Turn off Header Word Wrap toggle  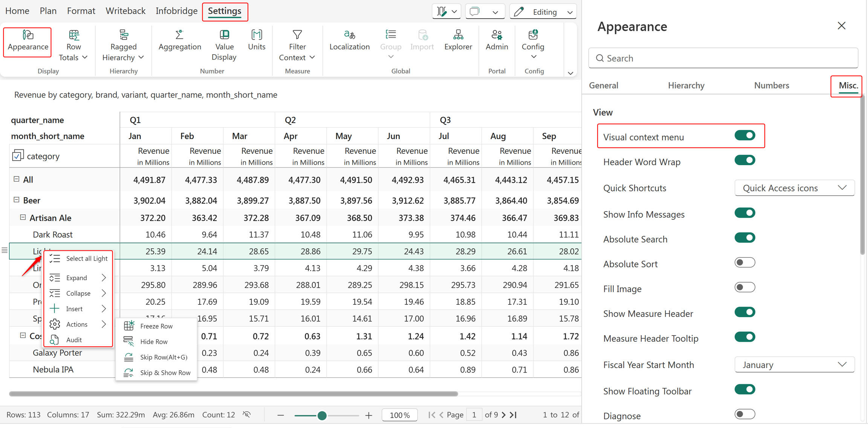(744, 161)
